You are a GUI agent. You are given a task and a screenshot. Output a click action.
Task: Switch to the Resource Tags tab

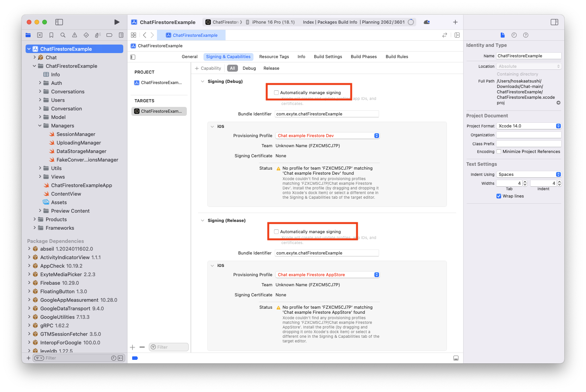tap(274, 57)
